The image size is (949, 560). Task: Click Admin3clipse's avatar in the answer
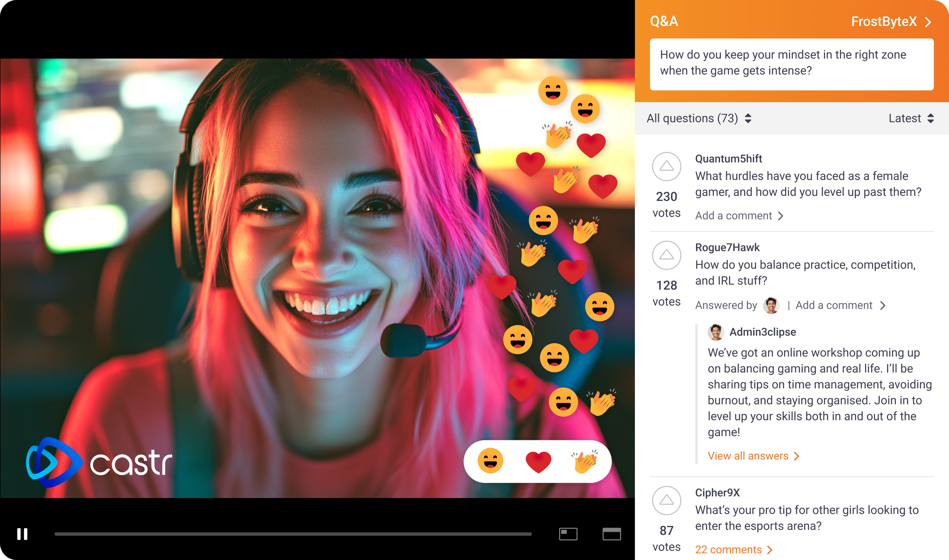click(x=716, y=332)
